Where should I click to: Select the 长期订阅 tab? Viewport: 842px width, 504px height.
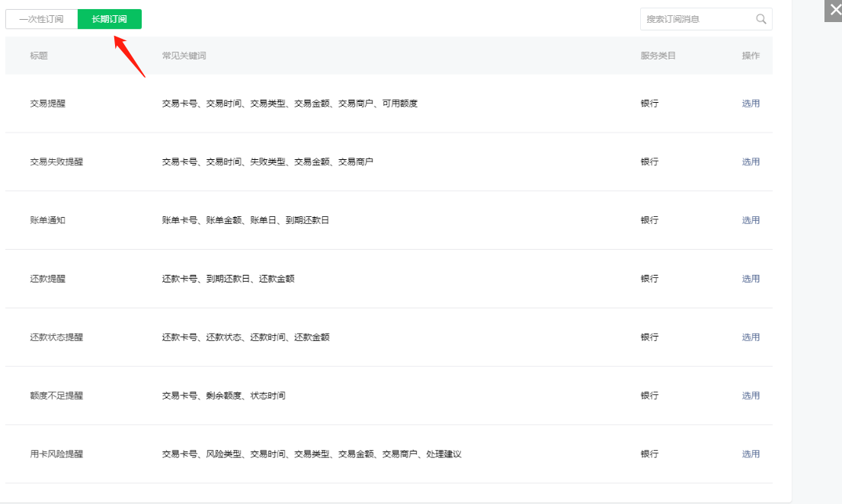click(x=110, y=19)
